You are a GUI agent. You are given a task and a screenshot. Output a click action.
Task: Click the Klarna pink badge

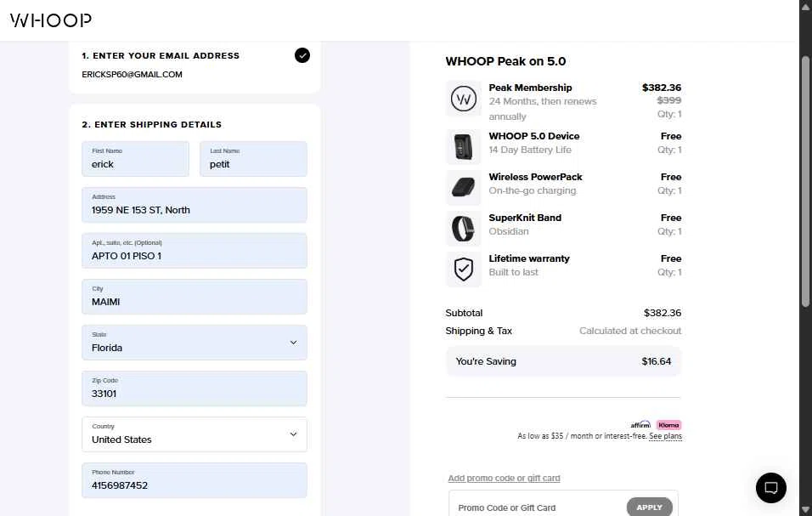point(668,425)
